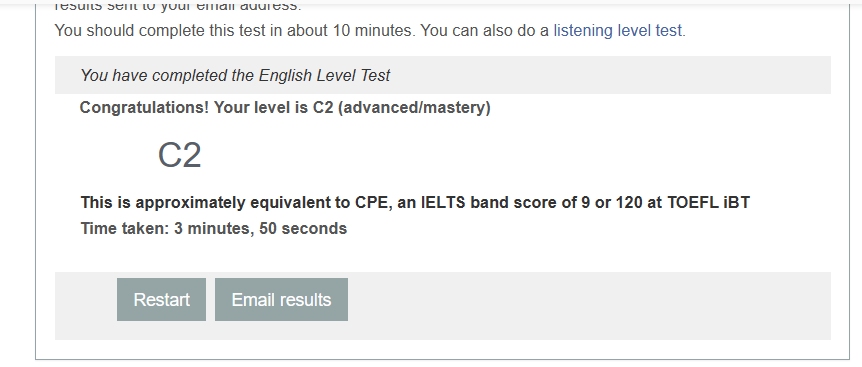The image size is (862, 367).
Task: Click the Restart button
Action: 161,299
